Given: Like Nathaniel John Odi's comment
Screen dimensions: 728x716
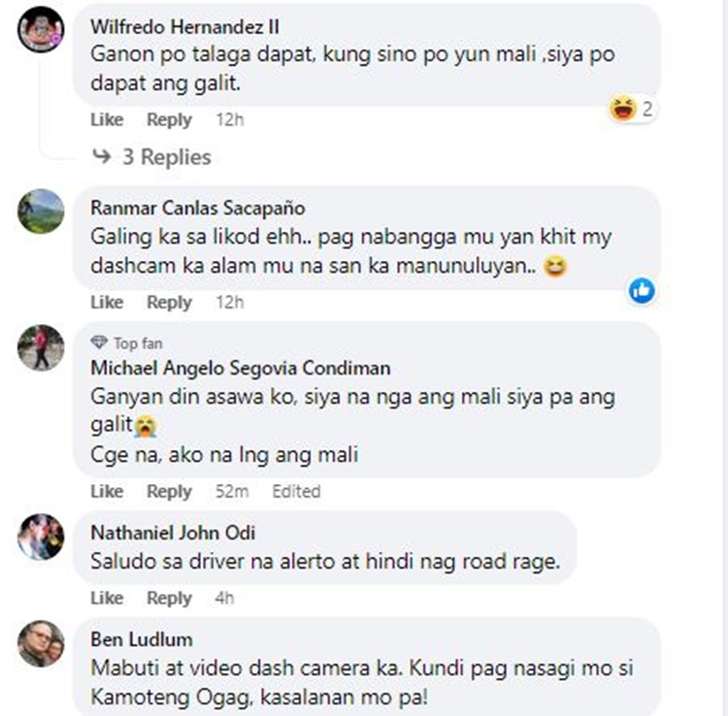Looking at the screenshot, I should (x=107, y=599).
